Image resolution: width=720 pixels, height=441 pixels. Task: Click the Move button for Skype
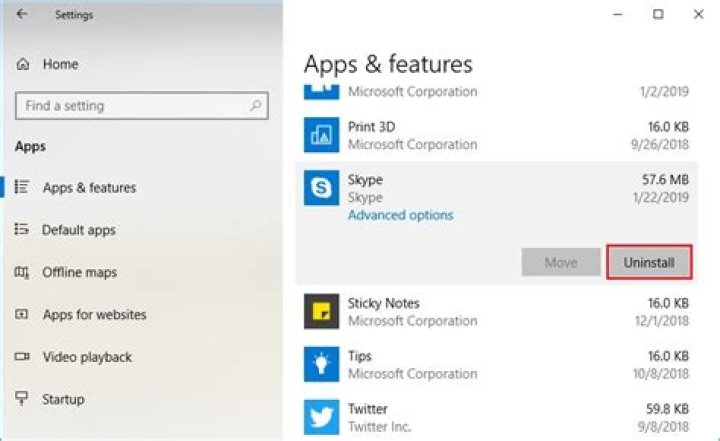coord(561,262)
